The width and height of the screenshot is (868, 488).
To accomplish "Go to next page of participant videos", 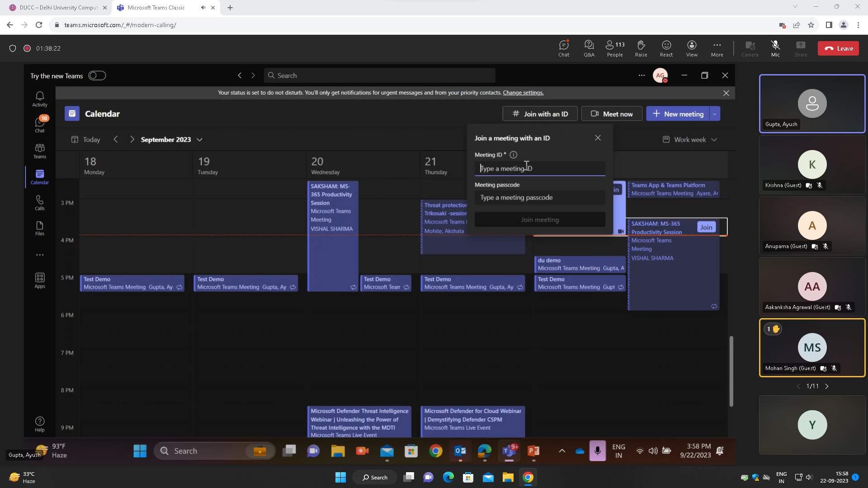I will 827,386.
